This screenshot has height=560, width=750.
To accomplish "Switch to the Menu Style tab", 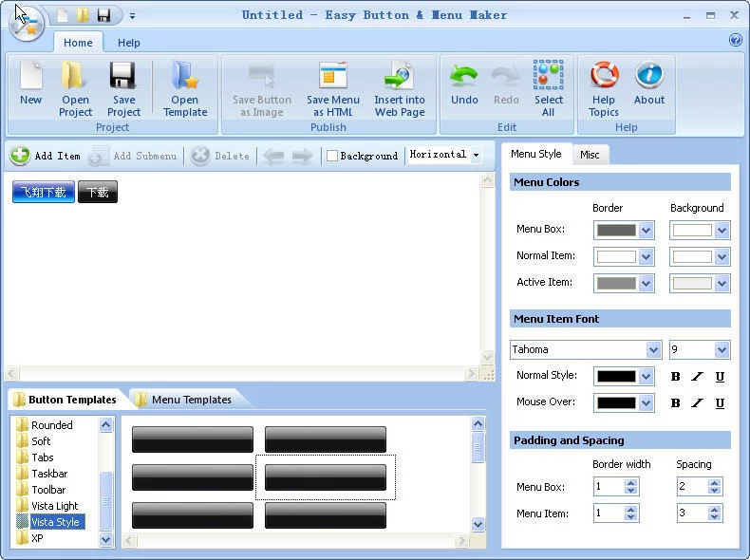I will click(536, 154).
